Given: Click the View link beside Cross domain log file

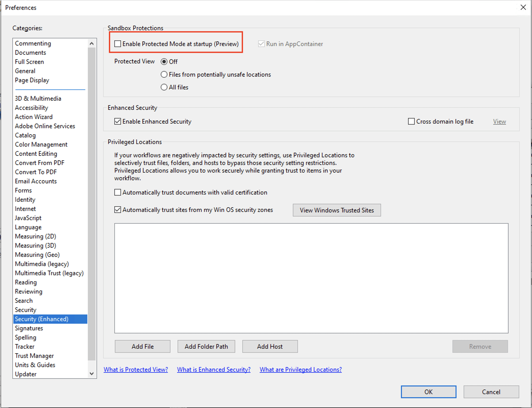Looking at the screenshot, I should coord(499,121).
